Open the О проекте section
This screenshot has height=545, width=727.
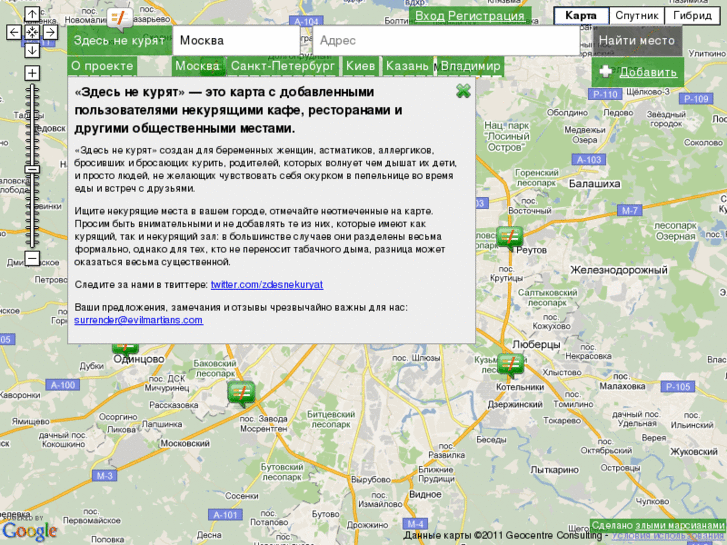tap(102, 66)
